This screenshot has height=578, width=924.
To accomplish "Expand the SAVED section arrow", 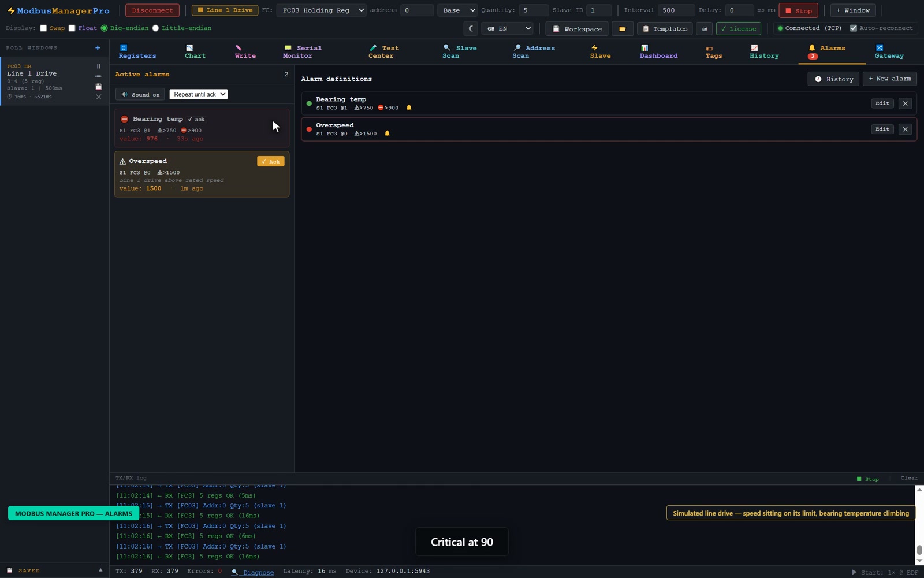I will click(x=100, y=570).
